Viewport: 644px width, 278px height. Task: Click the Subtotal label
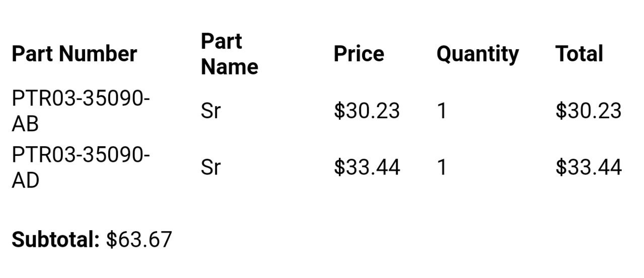[56, 239]
